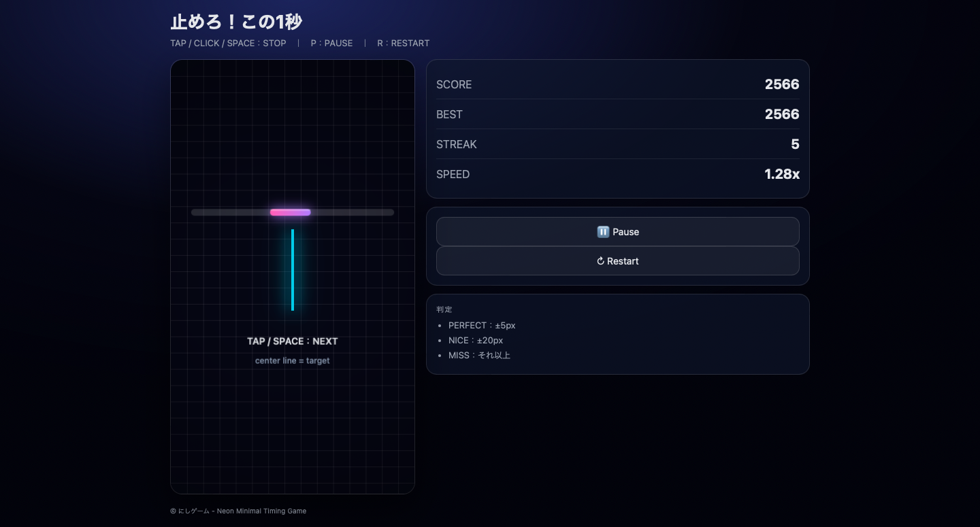Tap the "TAP / SPACE : NEXT" prompt

tap(293, 341)
